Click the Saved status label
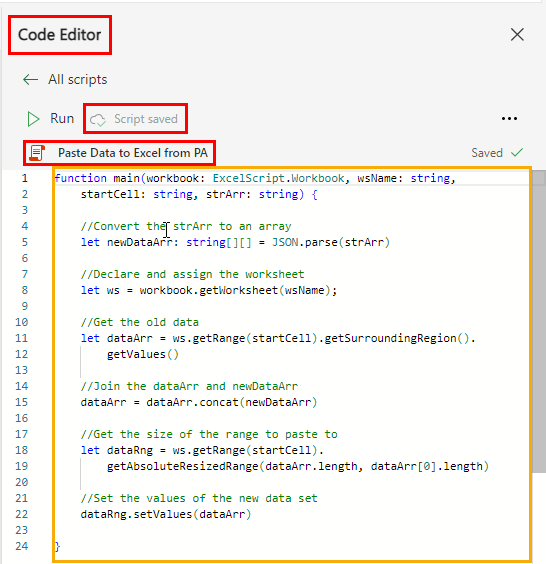The width and height of the screenshot is (546, 564). click(x=487, y=153)
